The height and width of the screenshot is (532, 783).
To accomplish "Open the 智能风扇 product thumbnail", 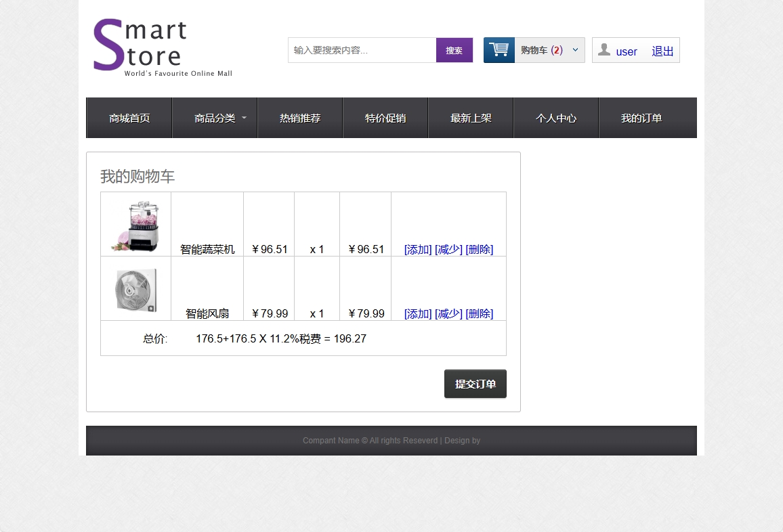I will coord(135,290).
